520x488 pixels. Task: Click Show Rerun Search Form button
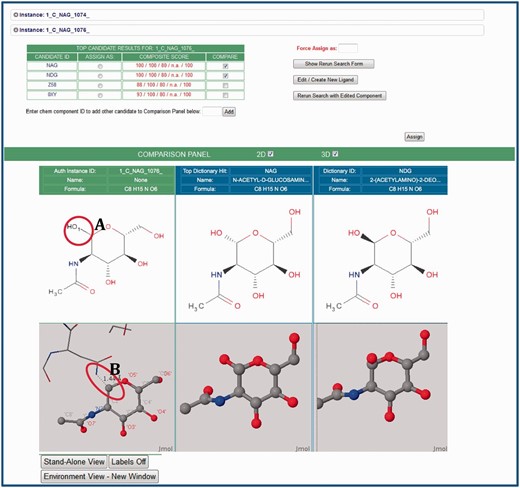coord(334,64)
